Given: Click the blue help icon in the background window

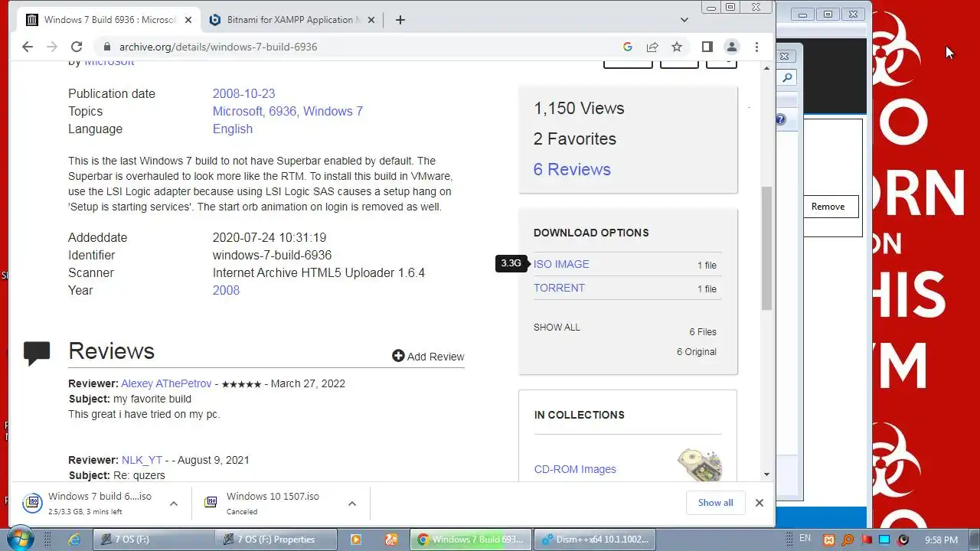Looking at the screenshot, I should [781, 119].
